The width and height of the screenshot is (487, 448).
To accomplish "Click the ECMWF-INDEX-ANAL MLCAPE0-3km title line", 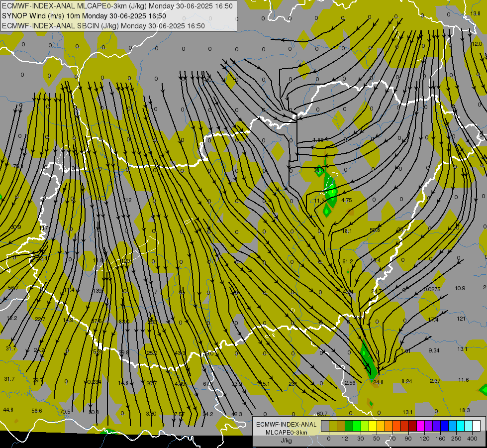I will click(x=117, y=6).
